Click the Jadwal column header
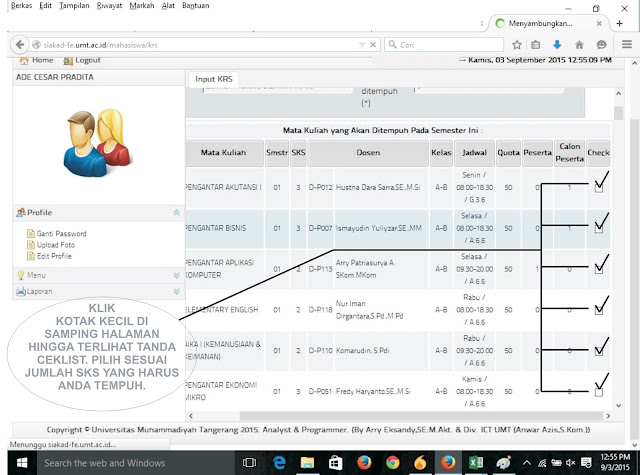 click(x=474, y=153)
